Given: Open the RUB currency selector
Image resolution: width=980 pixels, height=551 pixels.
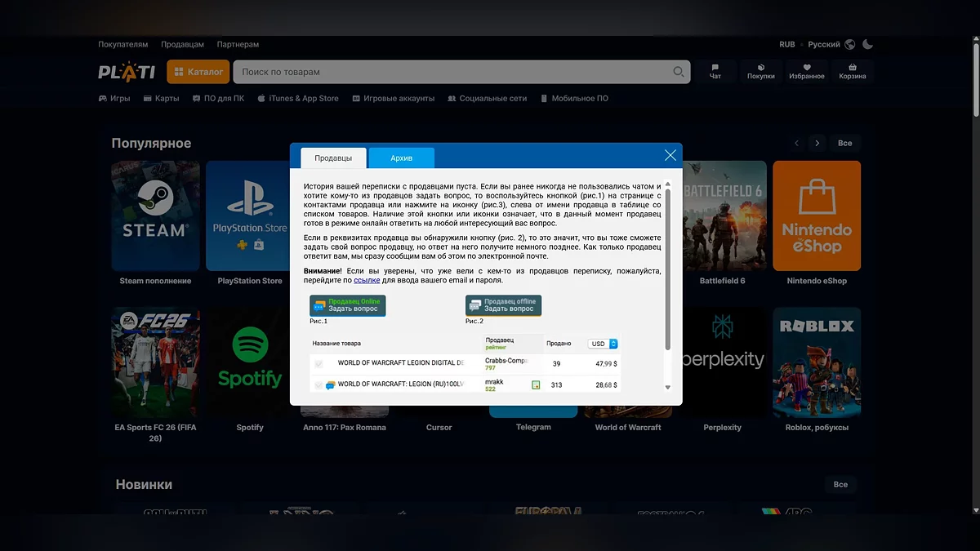Looking at the screenshot, I should (787, 44).
